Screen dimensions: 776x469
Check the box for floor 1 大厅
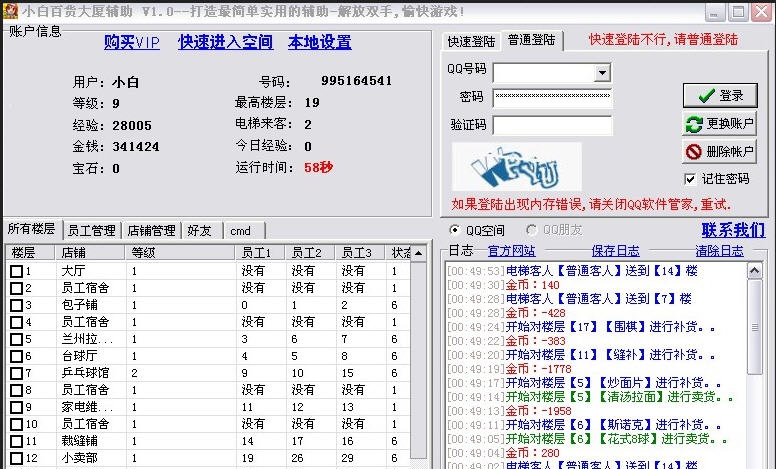coord(16,271)
